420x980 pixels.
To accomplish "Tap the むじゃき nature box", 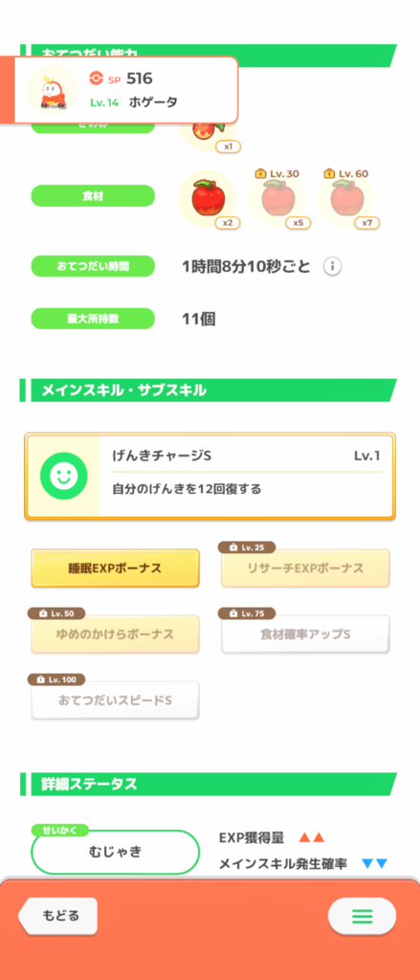I will [x=115, y=851].
